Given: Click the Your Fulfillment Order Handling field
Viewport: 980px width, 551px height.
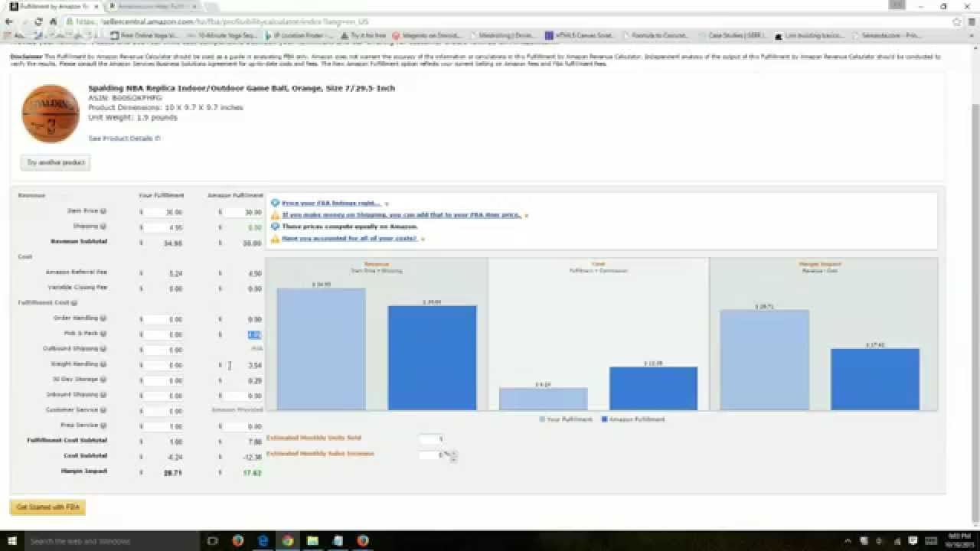Looking at the screenshot, I should click(x=165, y=319).
